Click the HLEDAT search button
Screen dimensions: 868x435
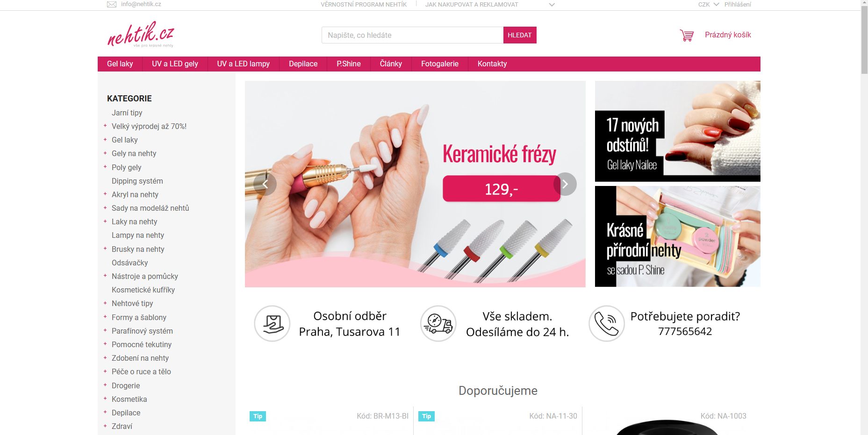click(520, 35)
